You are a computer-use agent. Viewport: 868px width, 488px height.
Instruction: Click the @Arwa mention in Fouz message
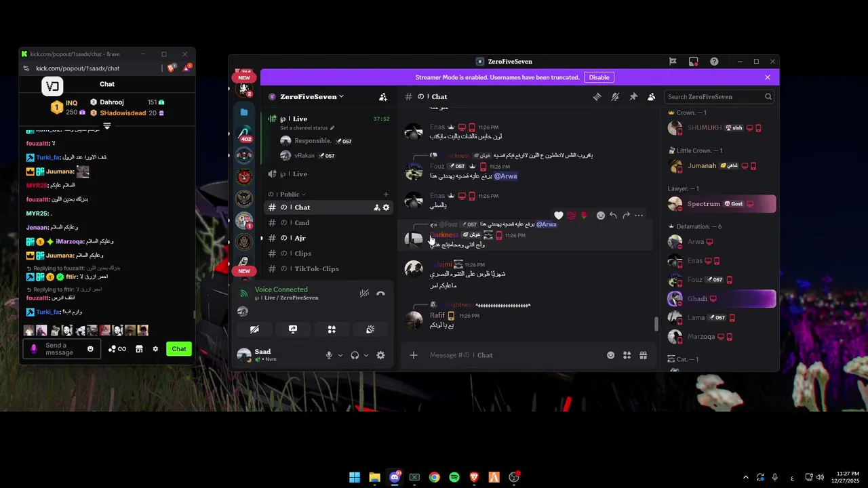point(505,176)
